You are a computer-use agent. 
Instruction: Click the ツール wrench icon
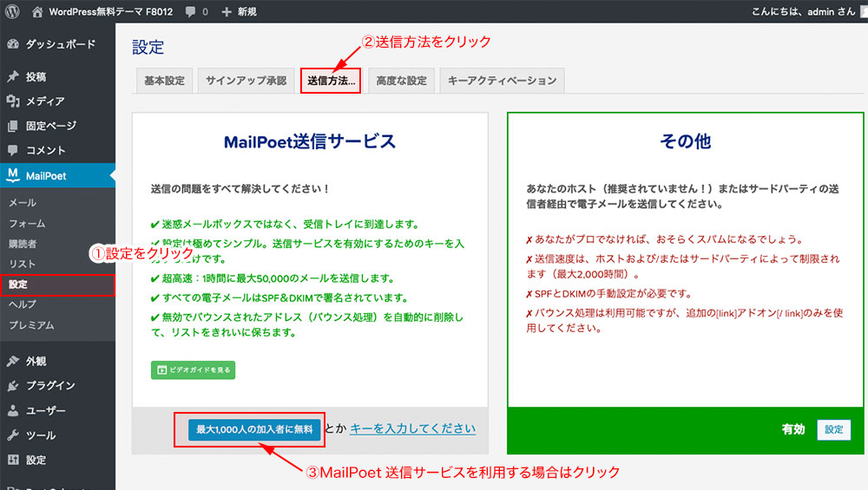point(13,435)
